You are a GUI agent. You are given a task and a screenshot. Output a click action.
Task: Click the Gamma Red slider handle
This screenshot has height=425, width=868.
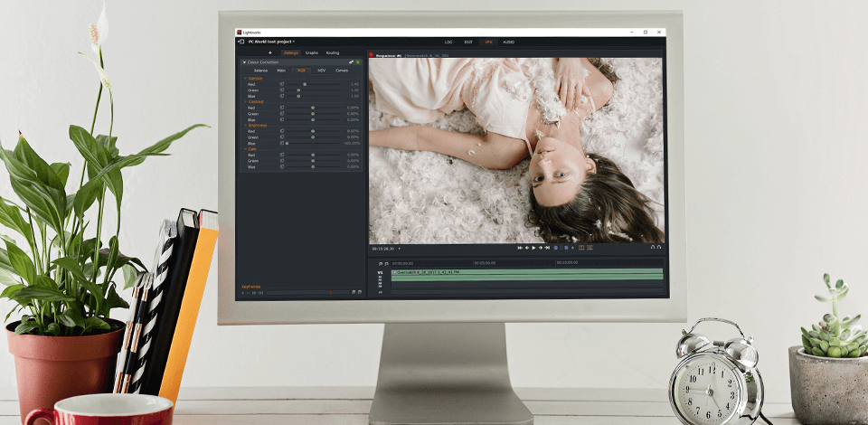[305, 84]
